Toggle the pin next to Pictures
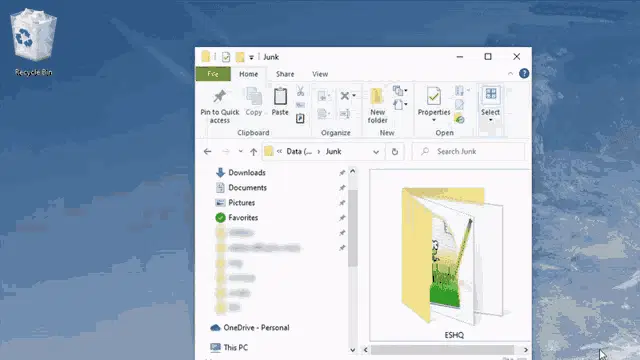The height and width of the screenshot is (360, 640). click(342, 203)
